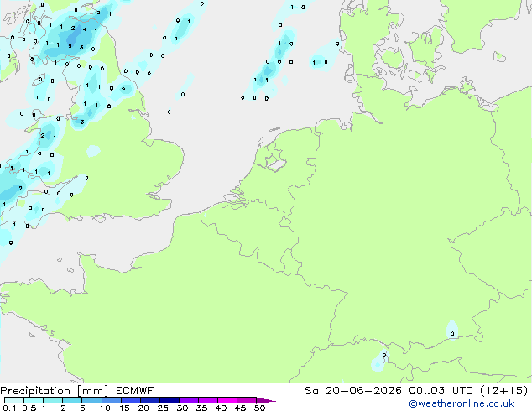Screen dimensions: 532x411
Task: Click the '0.1' legend tick label
Action: coord(9,408)
